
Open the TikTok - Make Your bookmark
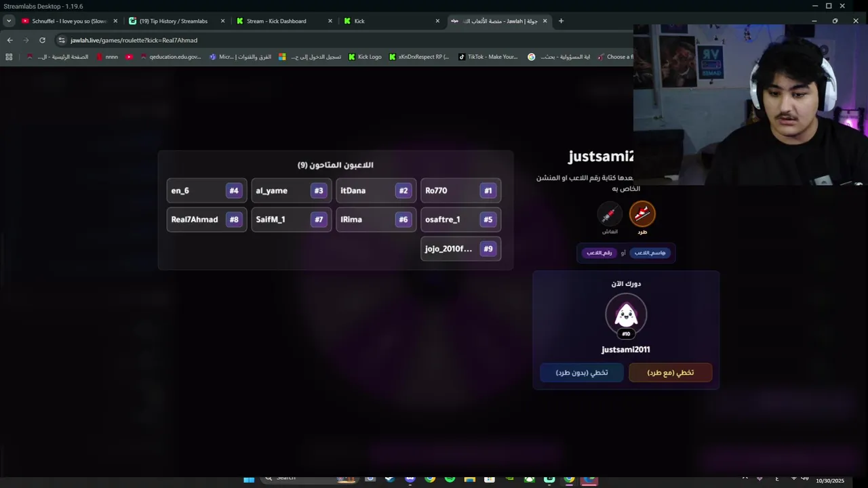488,57
